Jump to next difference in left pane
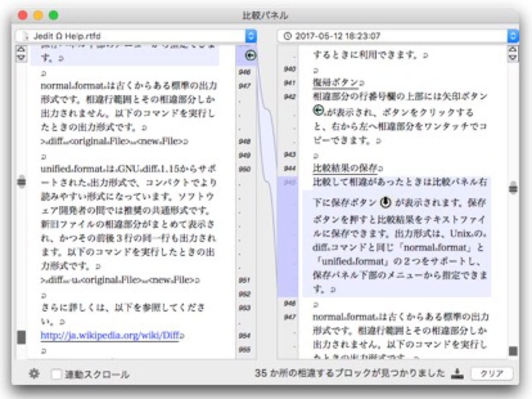Image resolution: width=532 pixels, height=399 pixels. tap(21, 58)
